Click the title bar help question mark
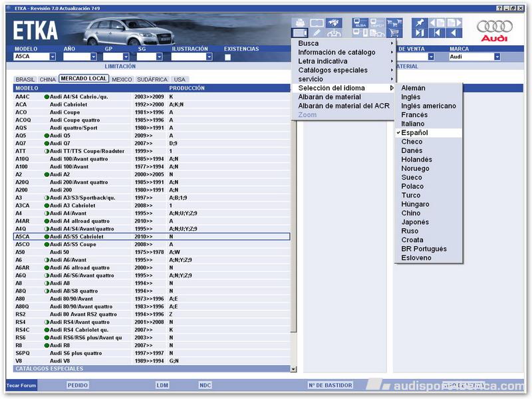Screen dimensions: 532x399 point(499,8)
